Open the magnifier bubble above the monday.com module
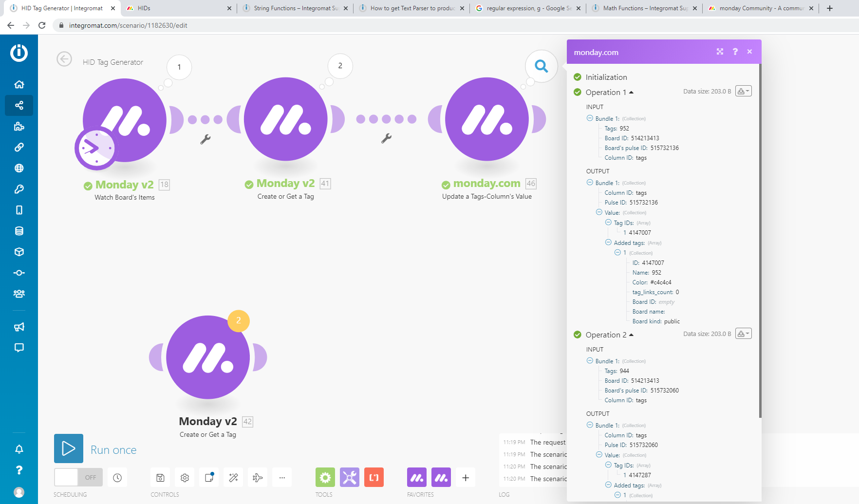 pyautogui.click(x=541, y=66)
